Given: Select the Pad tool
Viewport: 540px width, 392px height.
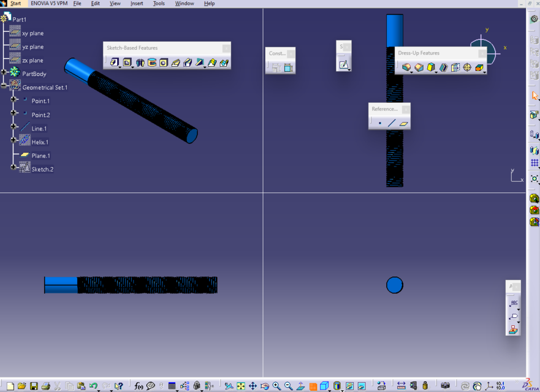Looking at the screenshot, I should [x=115, y=62].
